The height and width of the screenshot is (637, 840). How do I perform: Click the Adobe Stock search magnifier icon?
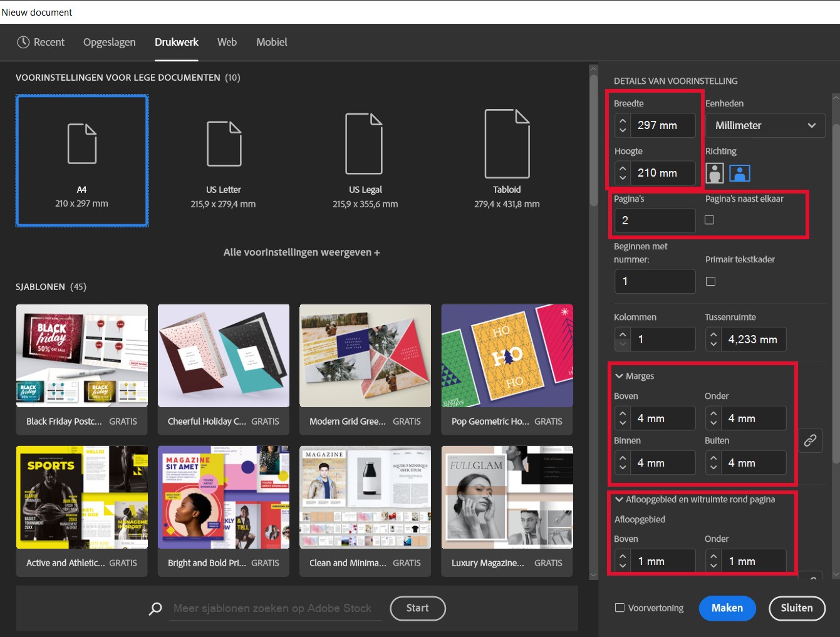click(x=155, y=608)
